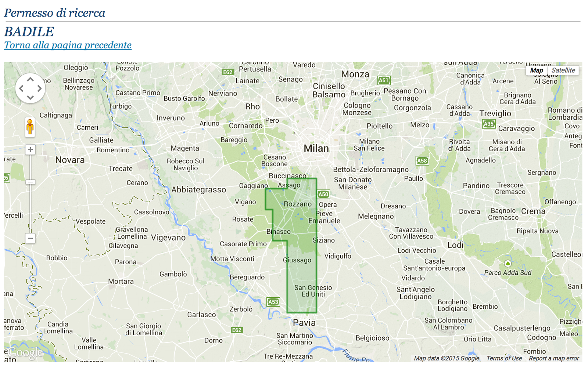Click the Lodi city label
This screenshot has width=588, height=373.
(455, 245)
